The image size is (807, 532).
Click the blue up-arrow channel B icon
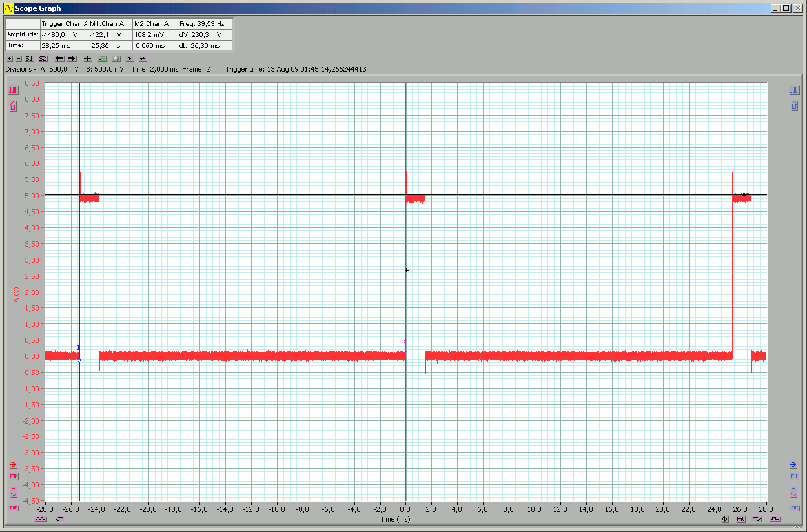795,107
